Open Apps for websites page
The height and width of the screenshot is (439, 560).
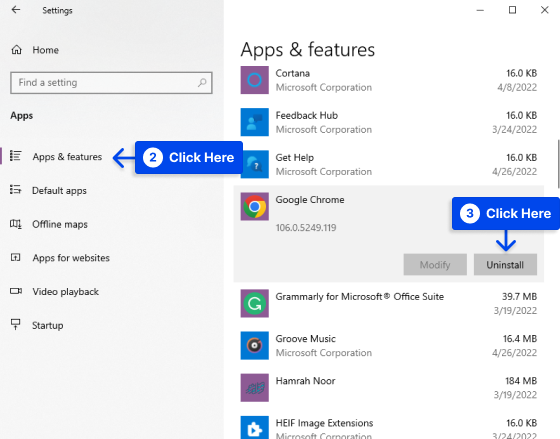pyautogui.click(x=60, y=258)
